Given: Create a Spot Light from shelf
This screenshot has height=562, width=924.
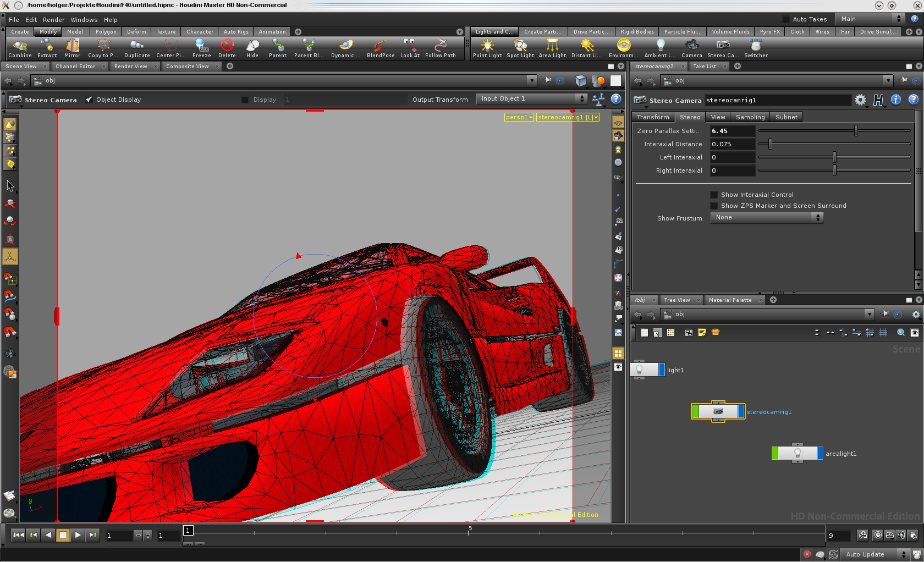Looking at the screenshot, I should tap(520, 48).
